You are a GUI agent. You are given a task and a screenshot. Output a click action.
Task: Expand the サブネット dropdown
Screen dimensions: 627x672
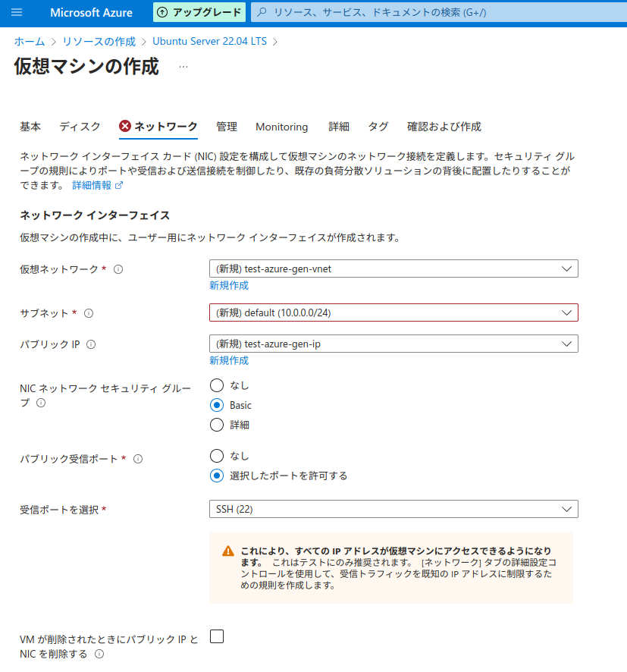[393, 312]
